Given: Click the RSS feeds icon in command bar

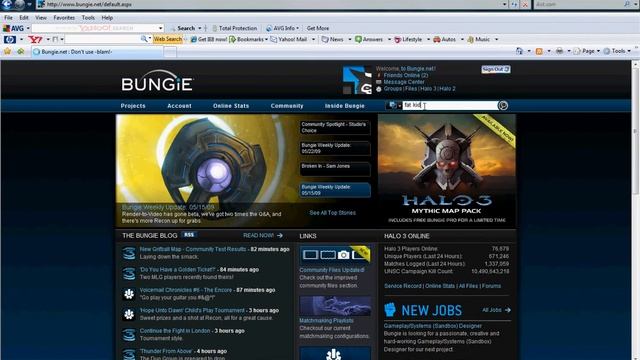Looking at the screenshot, I should [x=539, y=51].
